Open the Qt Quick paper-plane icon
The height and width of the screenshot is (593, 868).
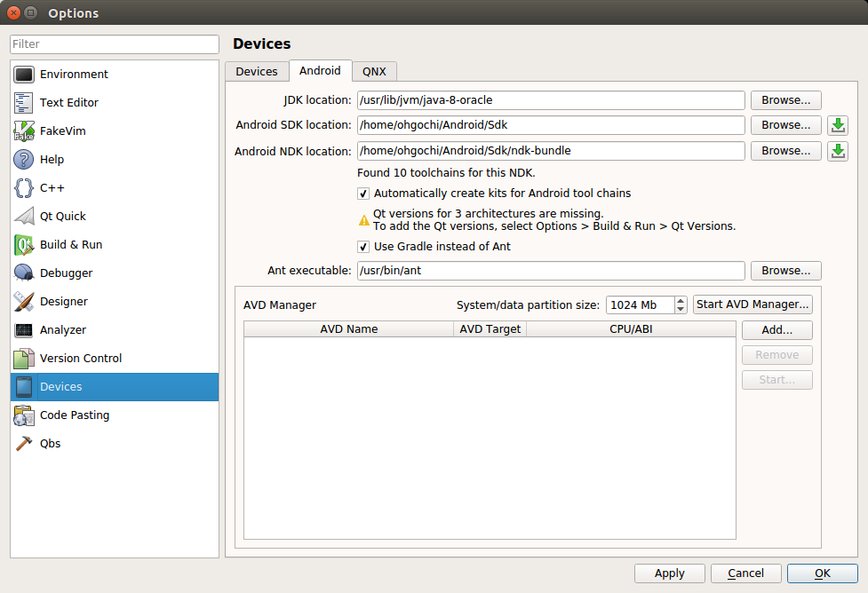[x=24, y=217]
